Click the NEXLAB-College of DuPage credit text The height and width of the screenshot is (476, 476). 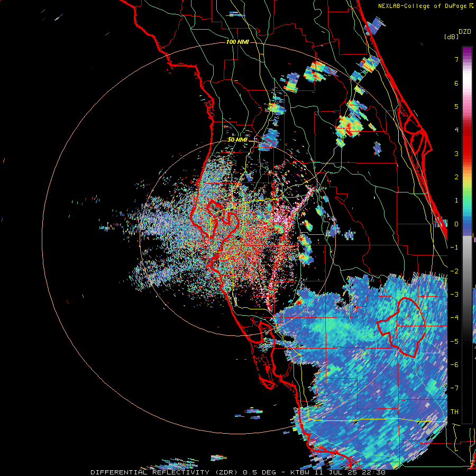[x=422, y=6]
